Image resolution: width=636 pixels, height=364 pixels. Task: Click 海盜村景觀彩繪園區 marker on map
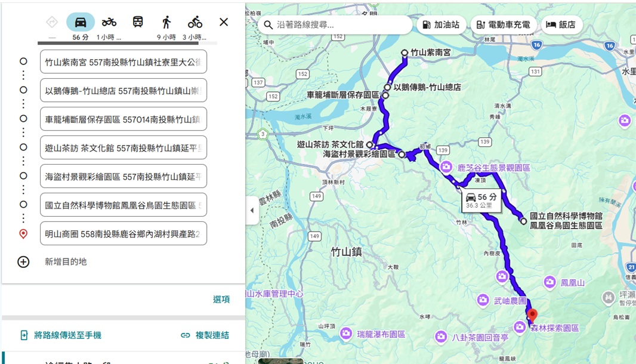tap(401, 154)
